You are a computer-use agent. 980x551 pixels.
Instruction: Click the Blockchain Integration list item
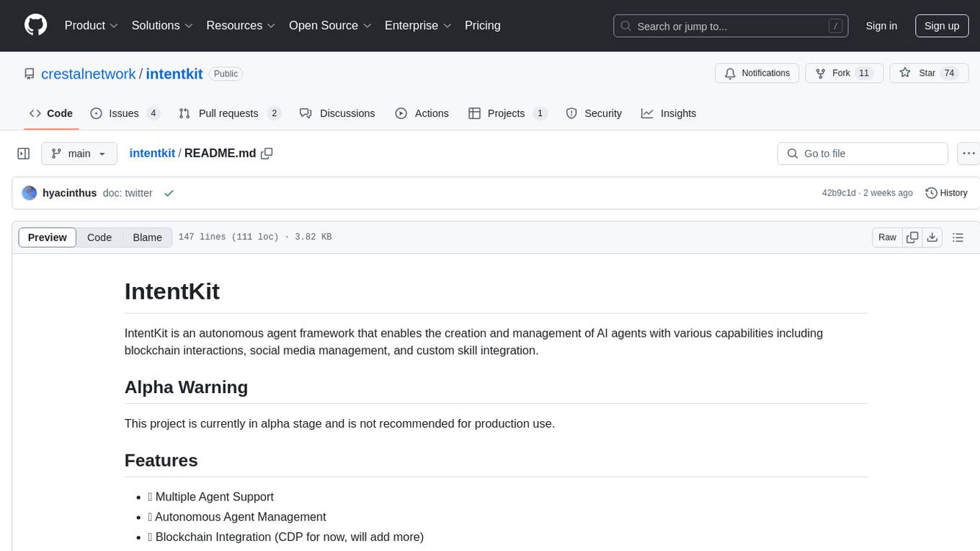tap(285, 537)
